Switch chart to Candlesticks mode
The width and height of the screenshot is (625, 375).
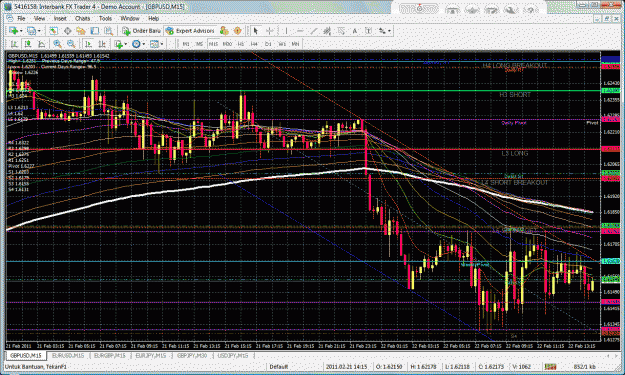coord(28,44)
